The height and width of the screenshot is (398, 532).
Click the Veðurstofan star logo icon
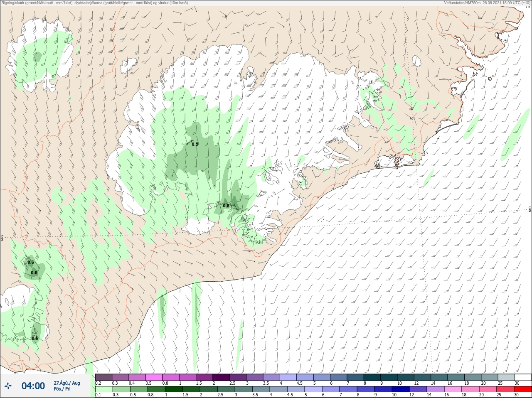(x=8, y=386)
